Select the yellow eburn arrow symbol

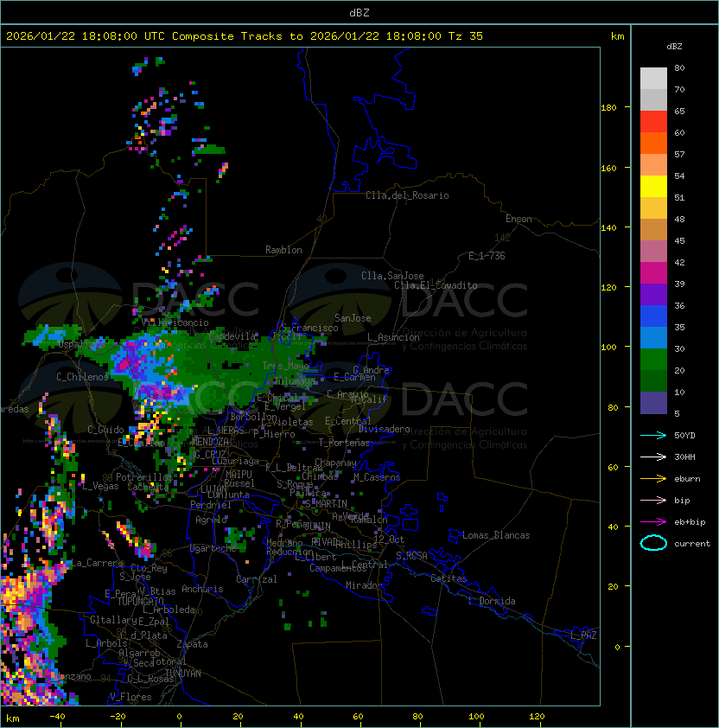(x=653, y=479)
